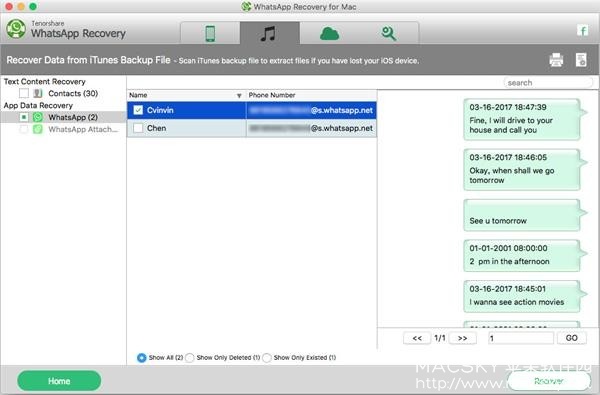Screen dimensions: 600x395
Task: Click the Tenorshare WhatsApp Recovery logo
Action: [16, 29]
